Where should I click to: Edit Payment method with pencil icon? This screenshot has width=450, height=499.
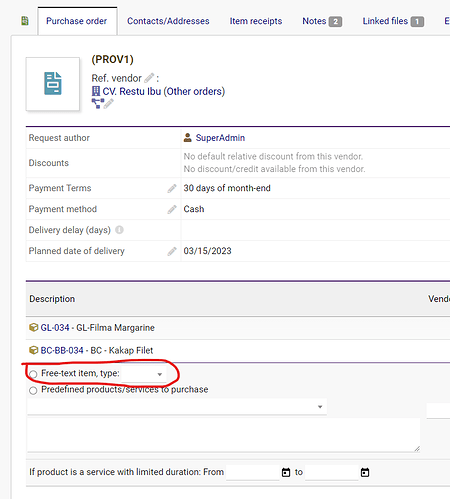point(172,209)
